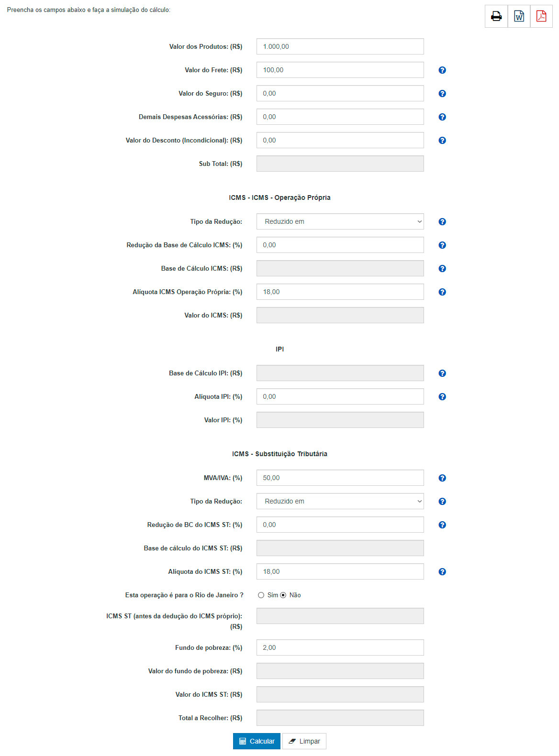Show help for Valor do Seguro
Viewport: 559px width, 756px height.
(x=442, y=94)
